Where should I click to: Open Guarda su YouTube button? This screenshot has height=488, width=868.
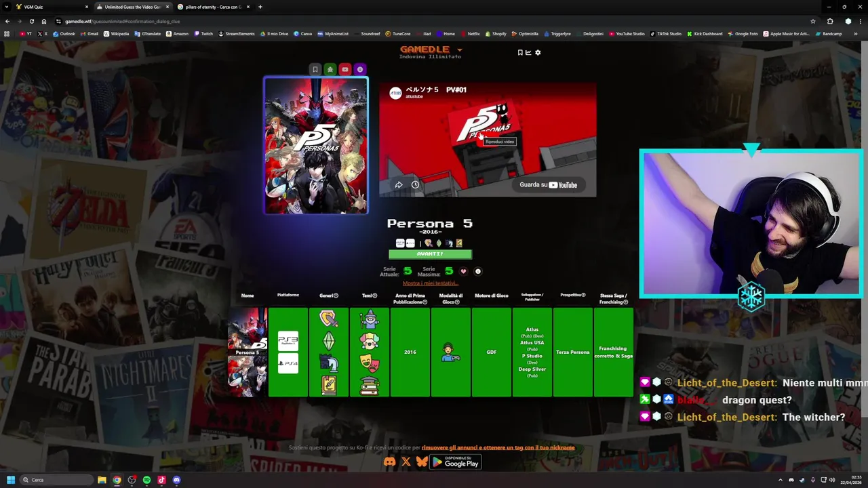click(x=549, y=185)
